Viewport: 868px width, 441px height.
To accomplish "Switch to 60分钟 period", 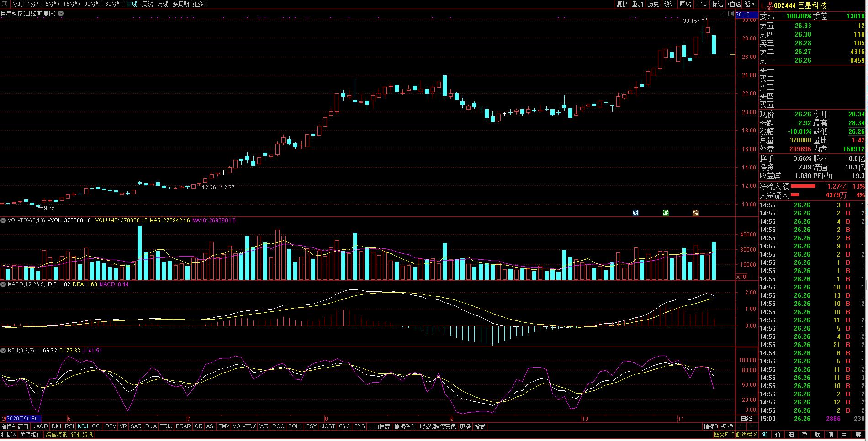I will click(x=114, y=4).
